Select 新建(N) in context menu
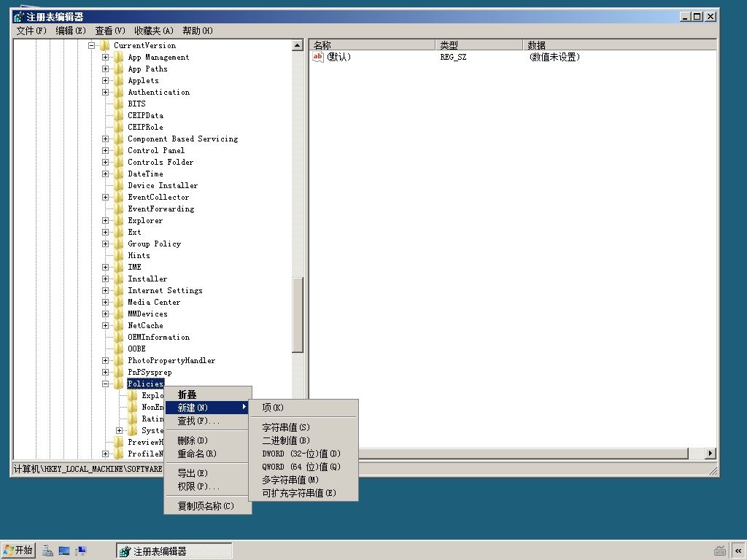Viewport: 747px width, 560px height. pyautogui.click(x=206, y=408)
